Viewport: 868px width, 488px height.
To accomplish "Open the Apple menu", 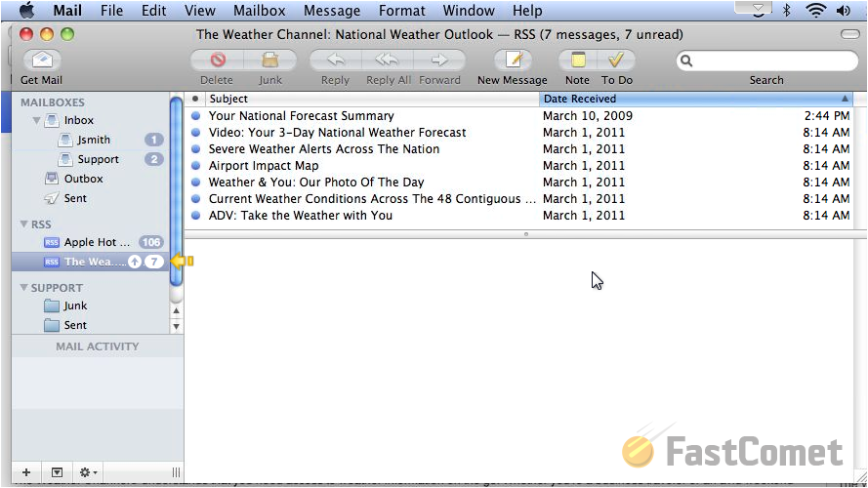I will (26, 10).
